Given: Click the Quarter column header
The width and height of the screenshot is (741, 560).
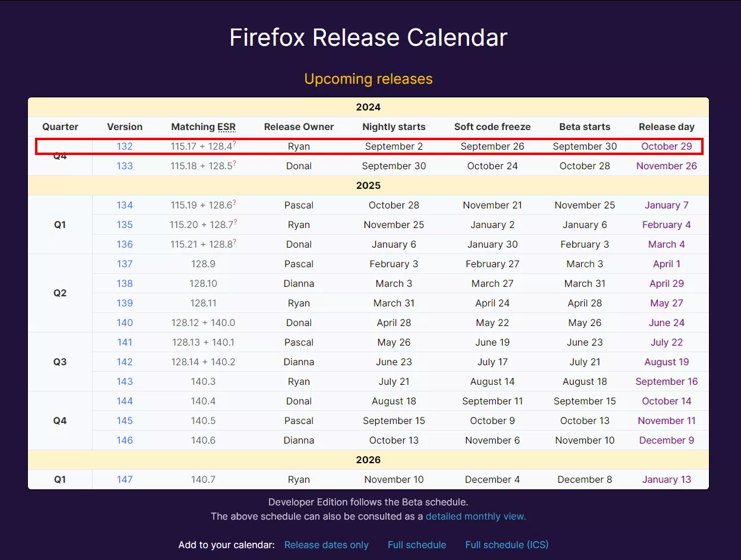Looking at the screenshot, I should [60, 126].
